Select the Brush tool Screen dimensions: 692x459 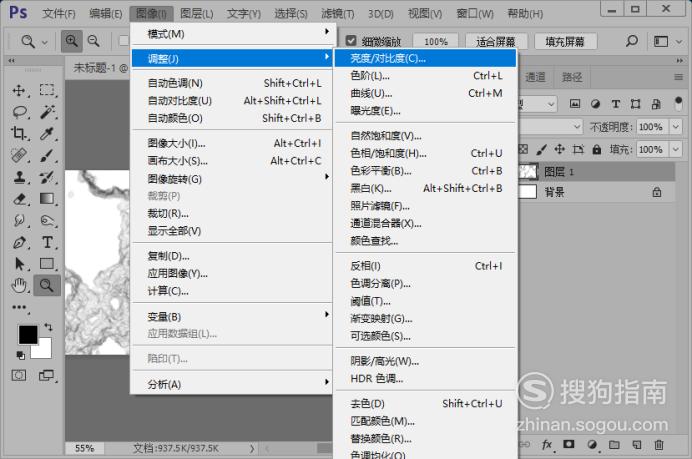click(x=47, y=155)
